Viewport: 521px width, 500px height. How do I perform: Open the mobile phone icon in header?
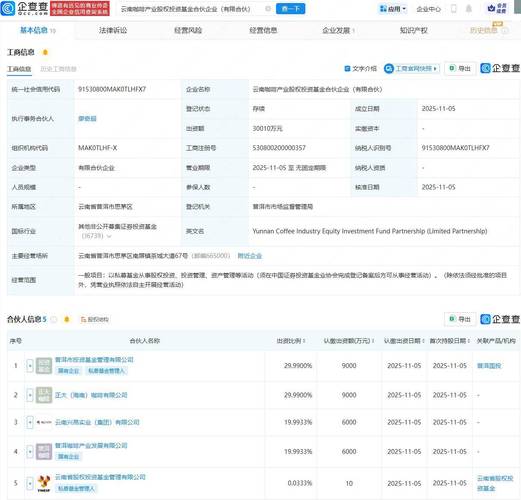click(454, 9)
